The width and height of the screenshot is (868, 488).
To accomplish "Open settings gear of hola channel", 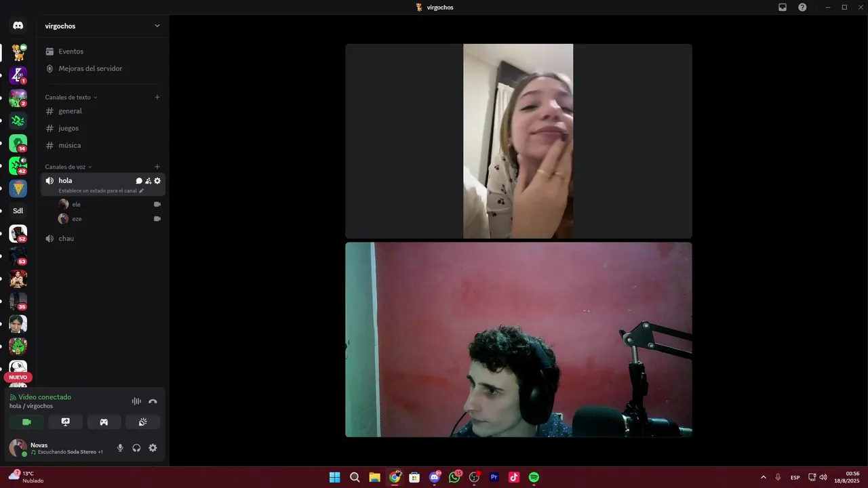I will pyautogui.click(x=157, y=181).
